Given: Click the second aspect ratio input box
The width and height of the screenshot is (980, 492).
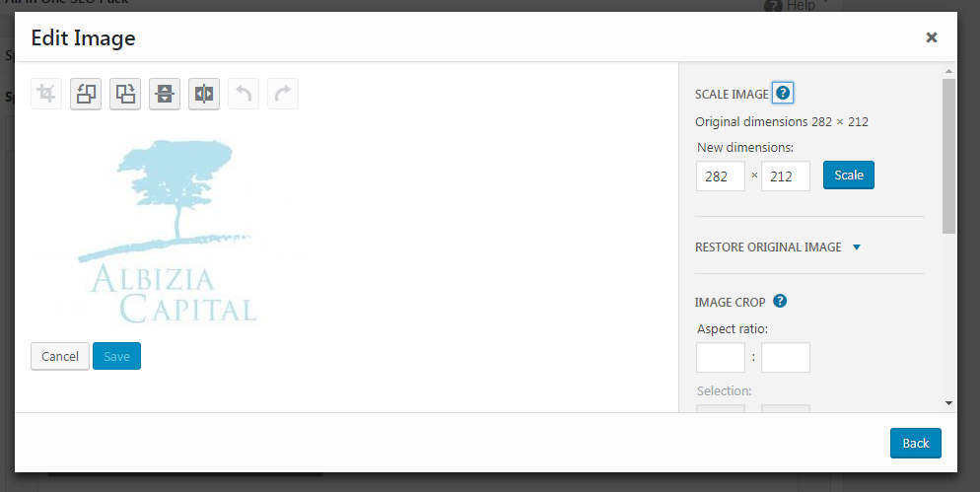Looking at the screenshot, I should (786, 357).
